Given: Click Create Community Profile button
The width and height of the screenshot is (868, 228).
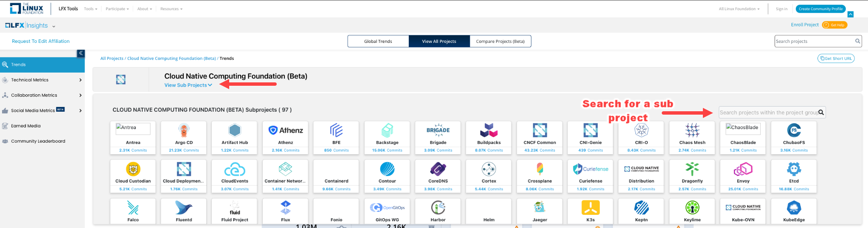Looking at the screenshot, I should pyautogui.click(x=820, y=9).
